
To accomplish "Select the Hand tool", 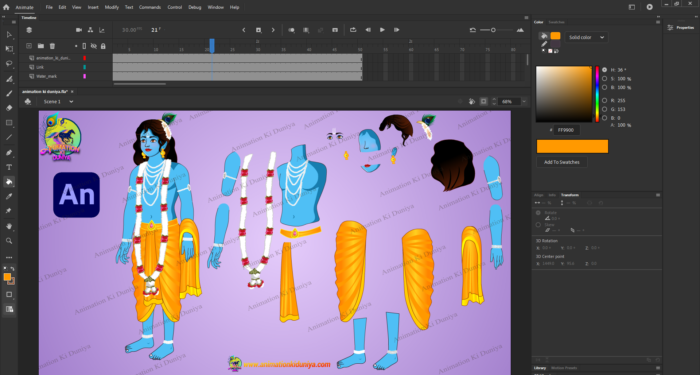I will pos(9,226).
